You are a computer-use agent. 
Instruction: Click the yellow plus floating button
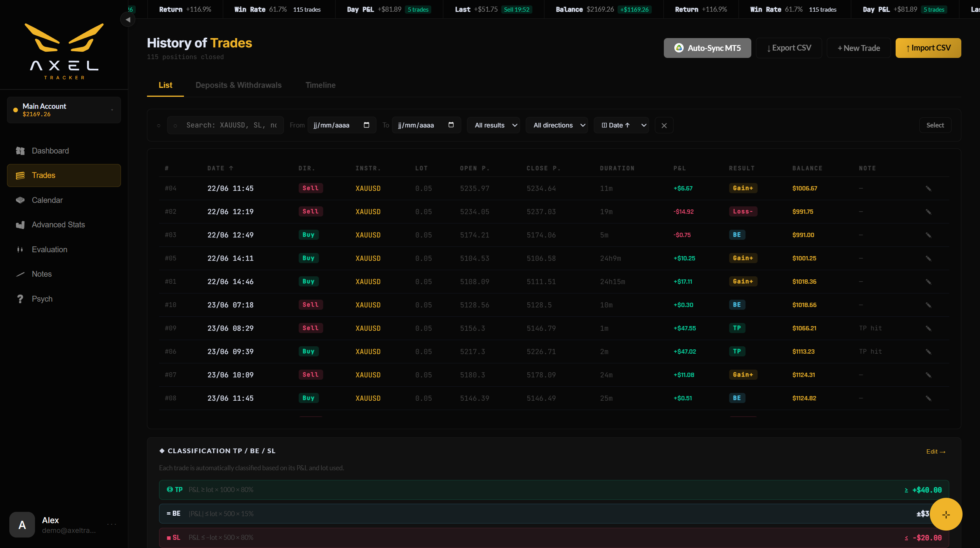(x=946, y=514)
